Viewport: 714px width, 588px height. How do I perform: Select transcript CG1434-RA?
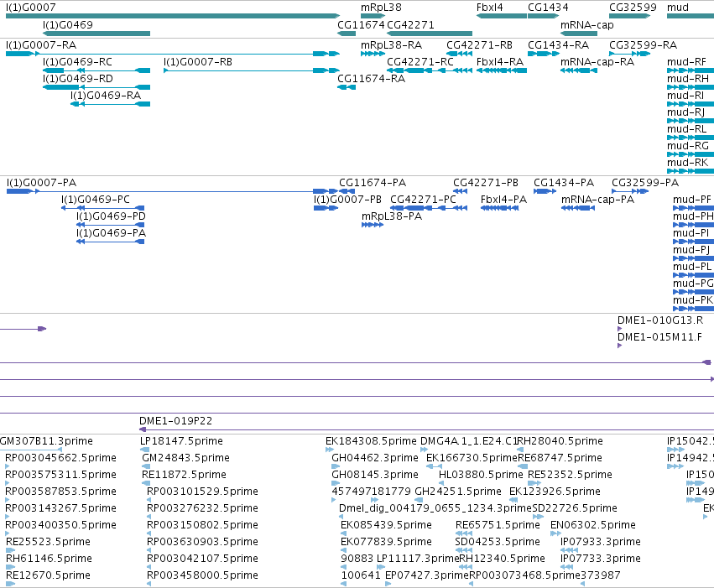point(543,54)
